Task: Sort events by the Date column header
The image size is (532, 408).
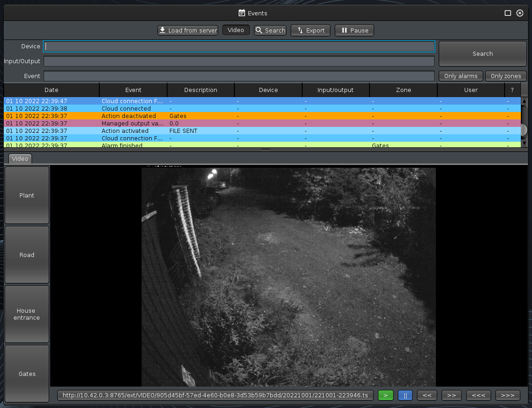Action: (x=52, y=90)
